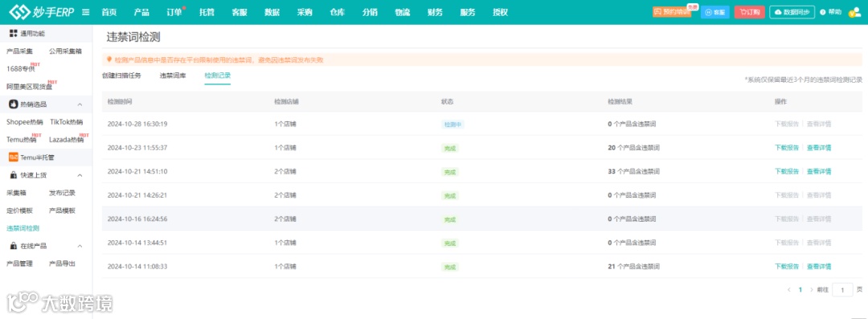The image size is (868, 319).
Task: Open 产品模板 in sidebar
Action: pos(62,211)
